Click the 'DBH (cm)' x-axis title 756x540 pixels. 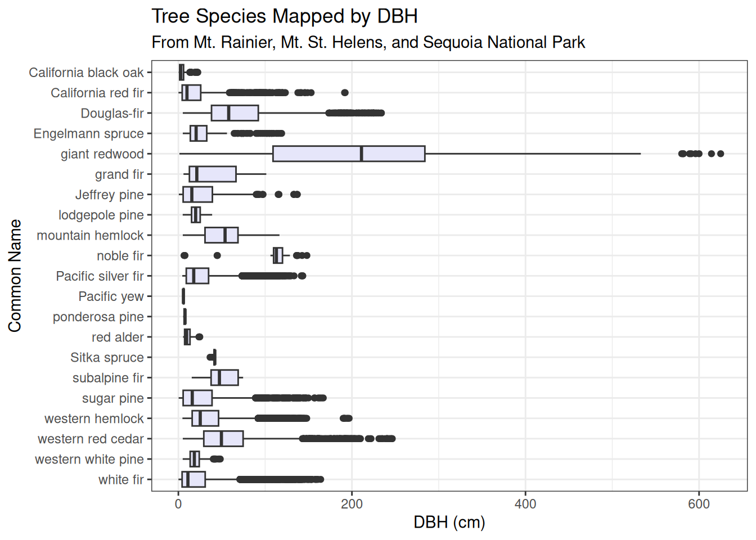449,522
